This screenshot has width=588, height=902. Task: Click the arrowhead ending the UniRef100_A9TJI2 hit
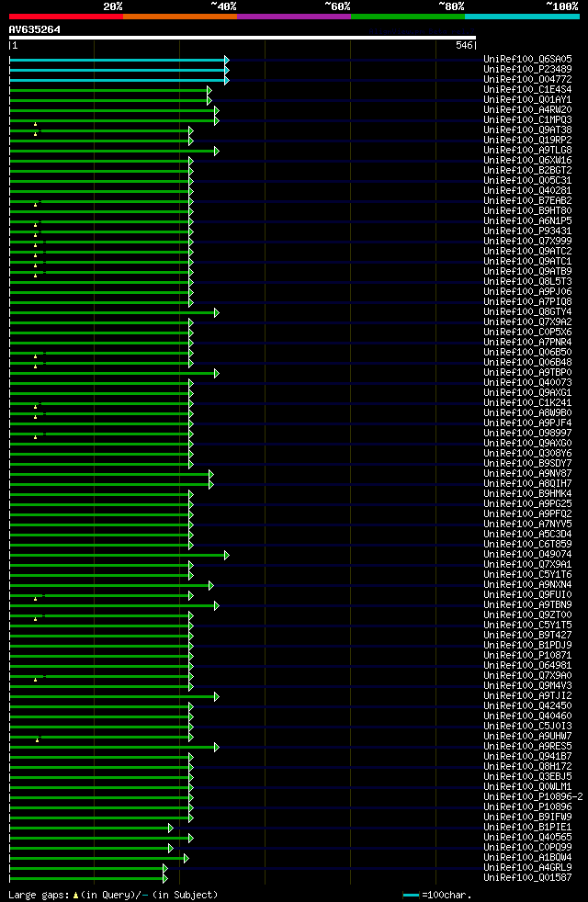point(216,696)
